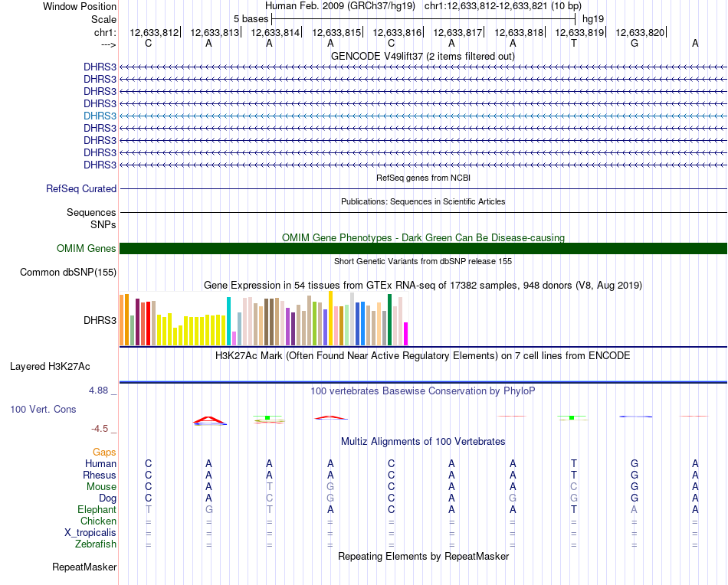Click the RefSeq Curated track label
The height and width of the screenshot is (585, 728).
point(80,189)
